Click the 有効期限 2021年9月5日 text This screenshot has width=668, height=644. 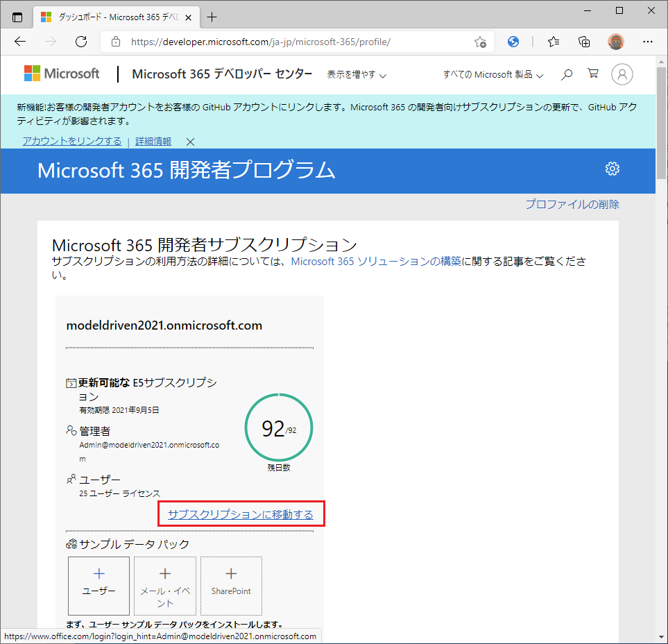click(119, 410)
